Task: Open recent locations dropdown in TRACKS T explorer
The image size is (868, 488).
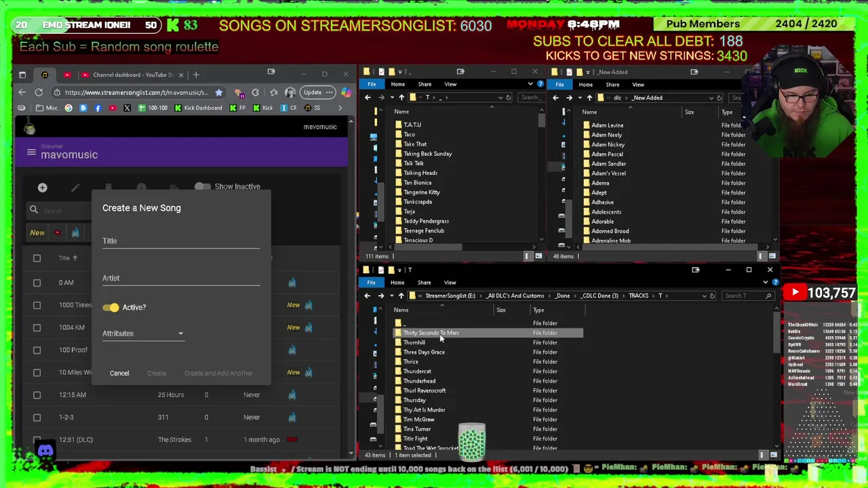Action: click(391, 296)
